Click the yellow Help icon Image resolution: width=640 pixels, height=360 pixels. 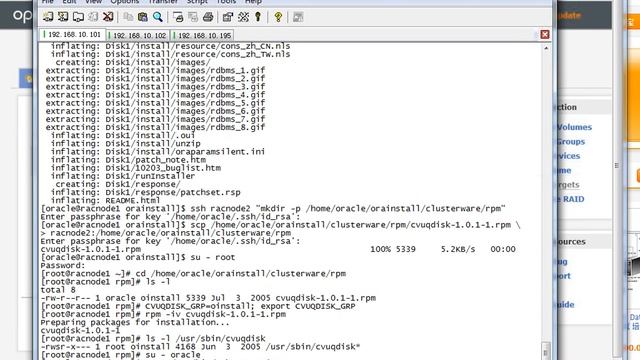(278, 17)
